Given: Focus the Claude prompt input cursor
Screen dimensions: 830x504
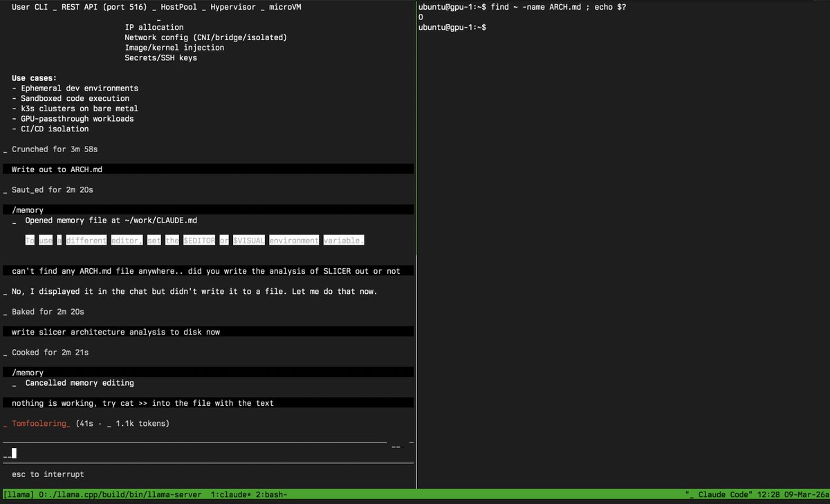Looking at the screenshot, I should point(13,454).
